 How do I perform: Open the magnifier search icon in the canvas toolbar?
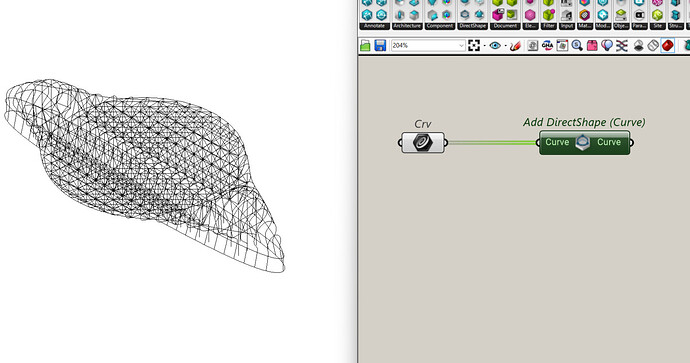coord(577,45)
